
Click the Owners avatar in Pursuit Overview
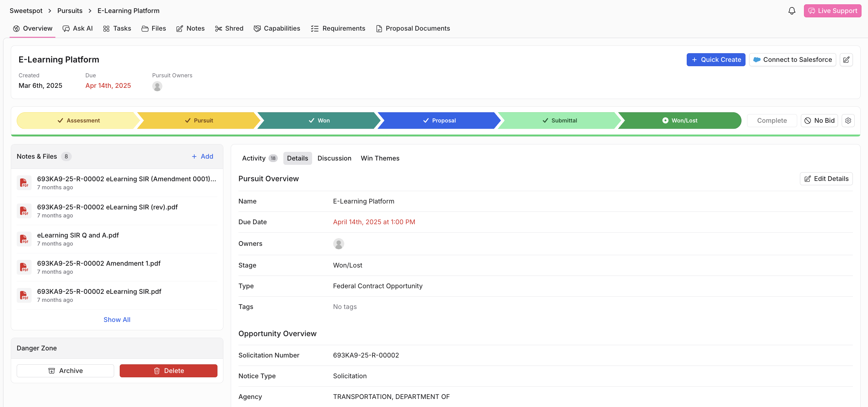click(338, 244)
